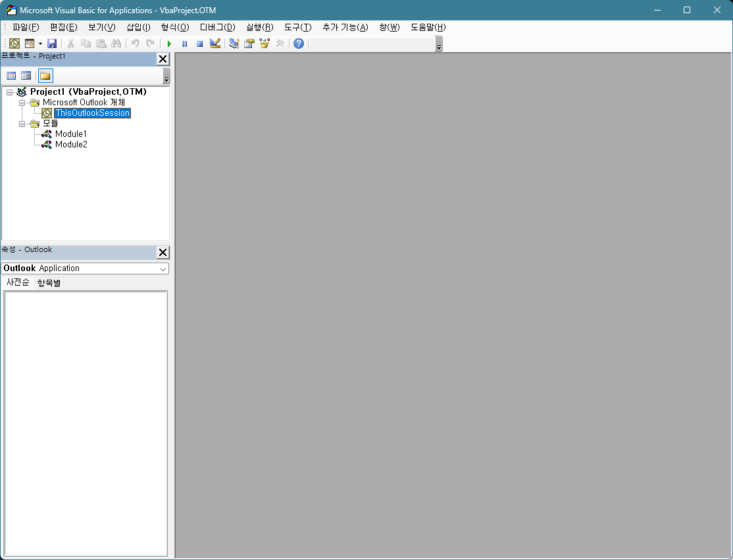Open Properties Window toolbar icon
Image resolution: width=733 pixels, height=560 pixels.
click(x=249, y=43)
